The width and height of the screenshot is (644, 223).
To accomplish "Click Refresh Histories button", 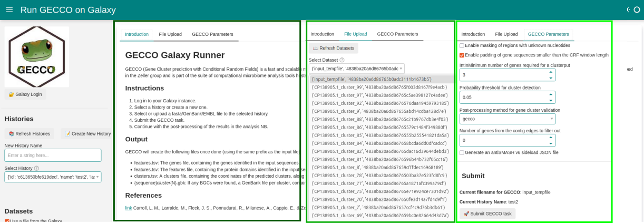I will (30, 134).
